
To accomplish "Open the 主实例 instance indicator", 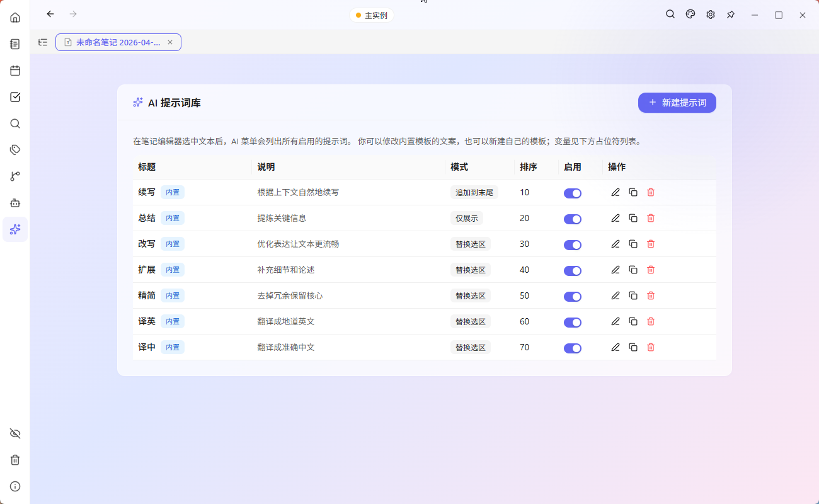I will (x=371, y=14).
